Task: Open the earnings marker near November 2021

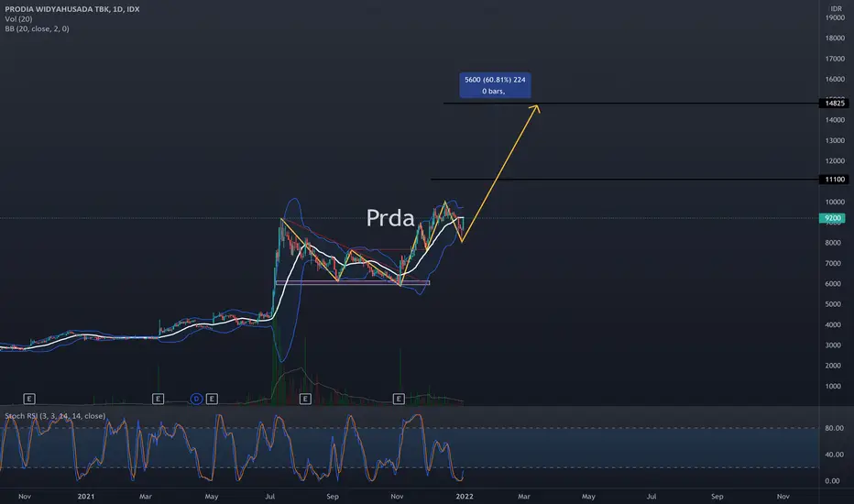Action: [x=399, y=399]
